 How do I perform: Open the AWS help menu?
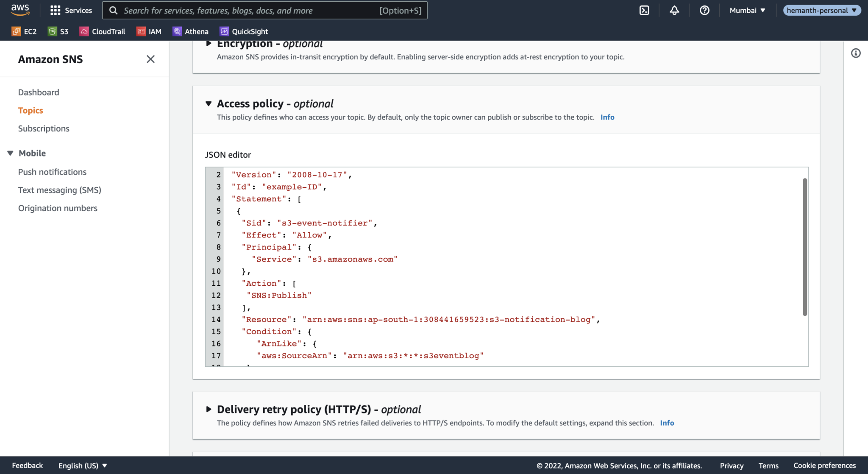(x=704, y=10)
